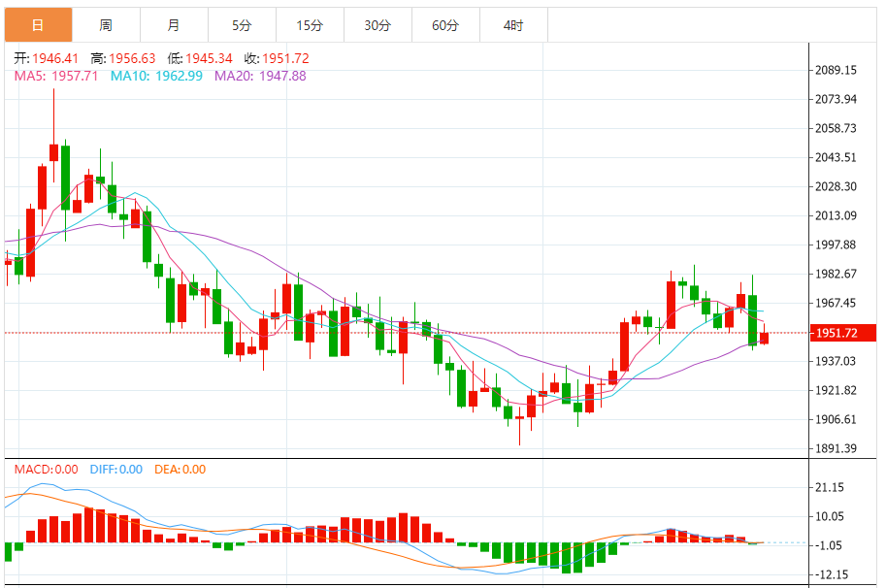Select the 日 daily timeframe tab

pos(39,25)
